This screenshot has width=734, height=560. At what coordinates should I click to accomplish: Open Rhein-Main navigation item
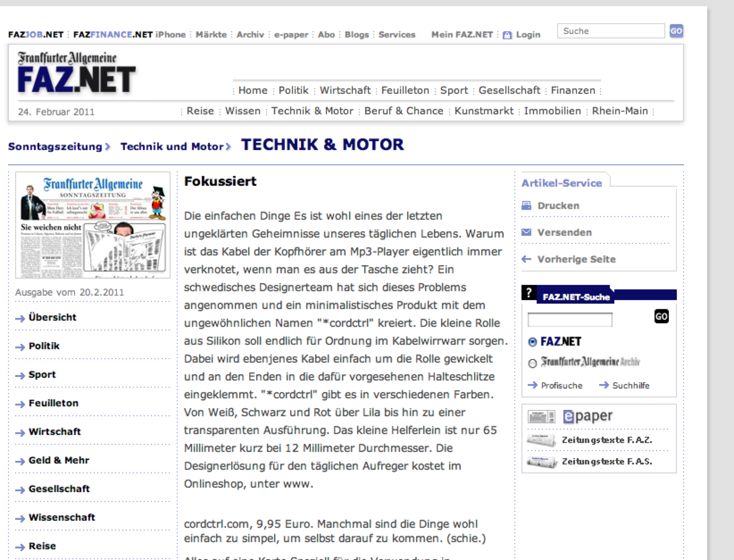pyautogui.click(x=620, y=111)
